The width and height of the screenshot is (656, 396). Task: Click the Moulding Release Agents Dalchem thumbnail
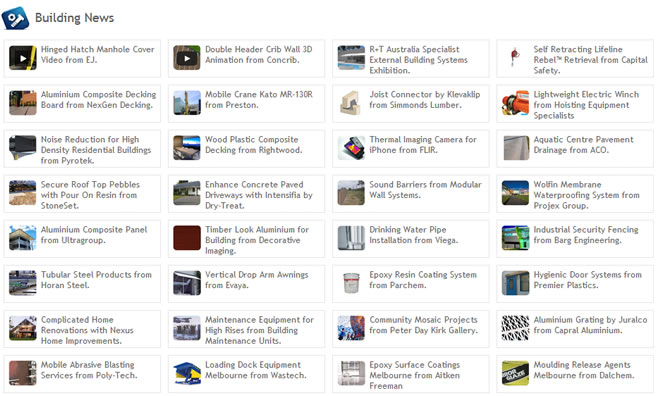click(x=515, y=373)
